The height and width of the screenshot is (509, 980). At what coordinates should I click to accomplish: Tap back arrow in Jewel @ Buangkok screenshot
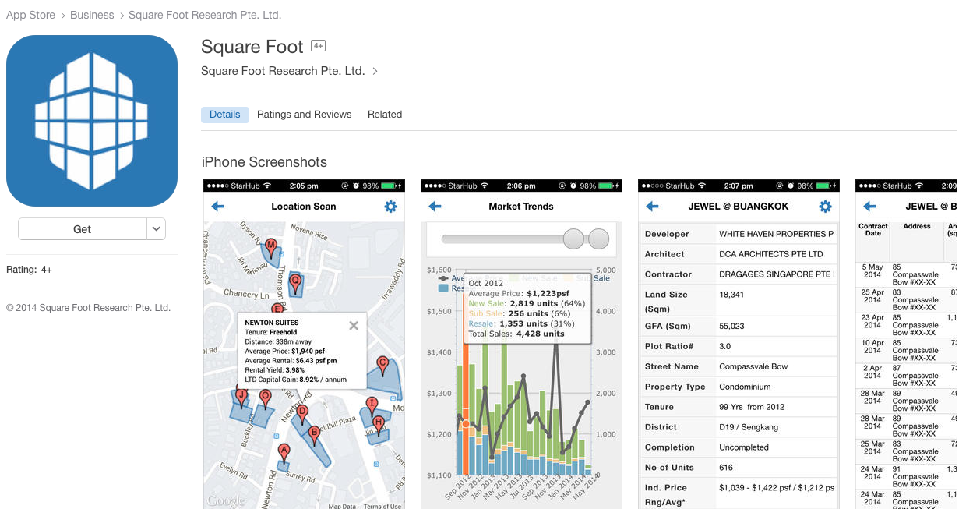652,207
